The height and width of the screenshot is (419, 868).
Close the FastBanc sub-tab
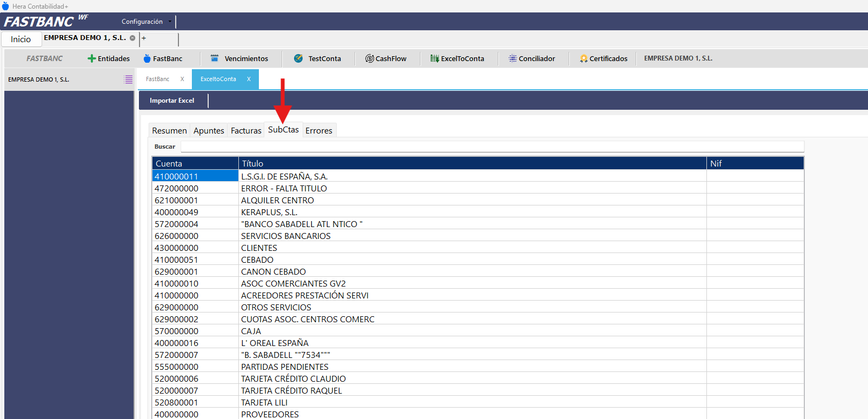pos(182,79)
